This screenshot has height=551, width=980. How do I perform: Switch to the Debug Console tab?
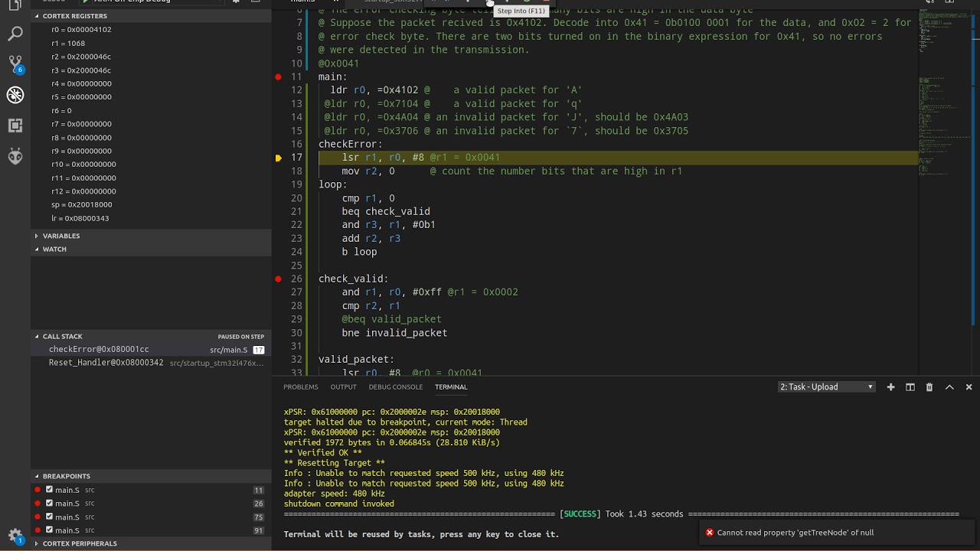click(396, 387)
